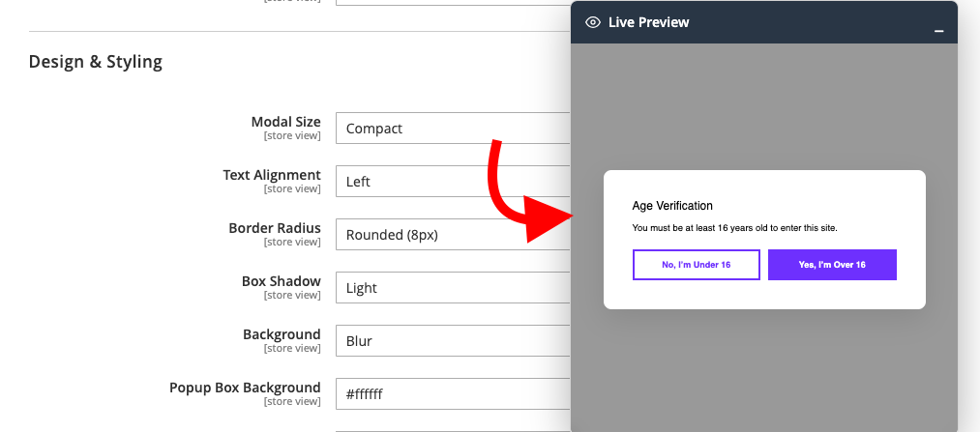980x432 pixels.
Task: Click the Design & Styling section heading
Action: 96,62
